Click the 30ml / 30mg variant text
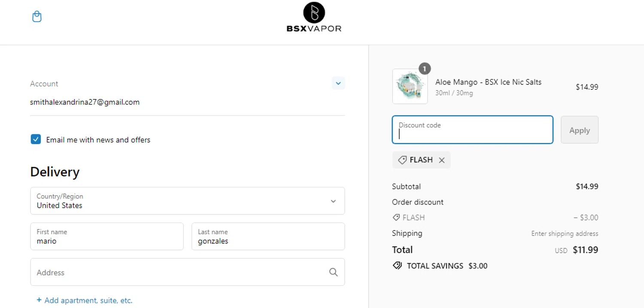Screen dimensions: 644x308 pyautogui.click(x=454, y=93)
